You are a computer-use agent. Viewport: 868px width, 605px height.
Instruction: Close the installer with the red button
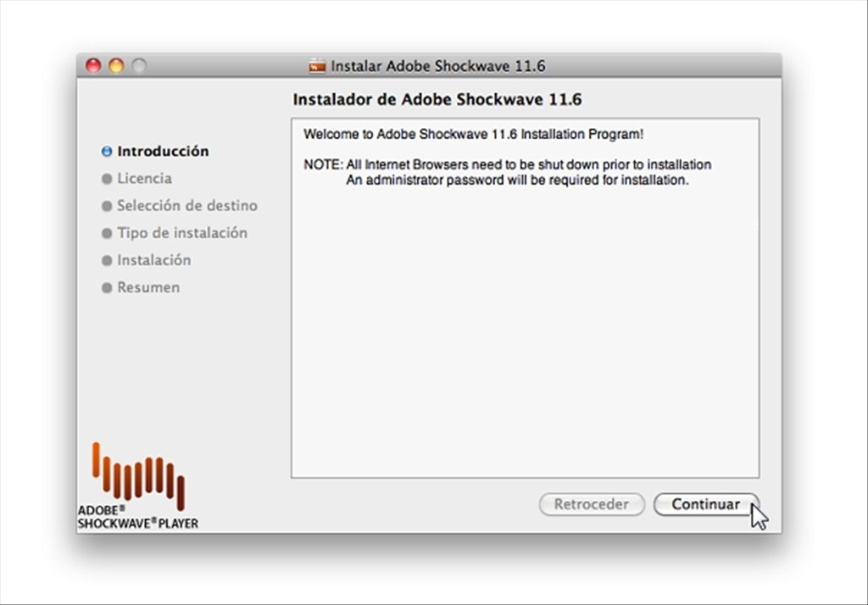click(93, 65)
